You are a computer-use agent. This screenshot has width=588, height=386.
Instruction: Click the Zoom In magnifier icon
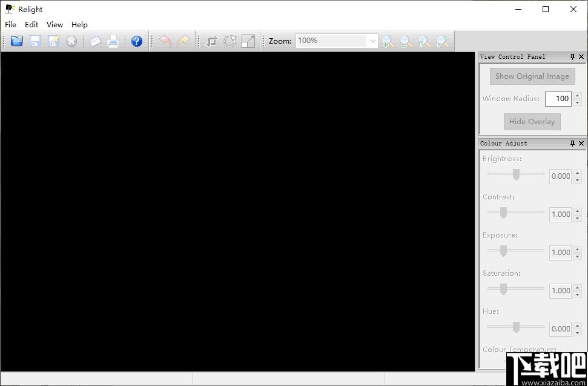388,41
